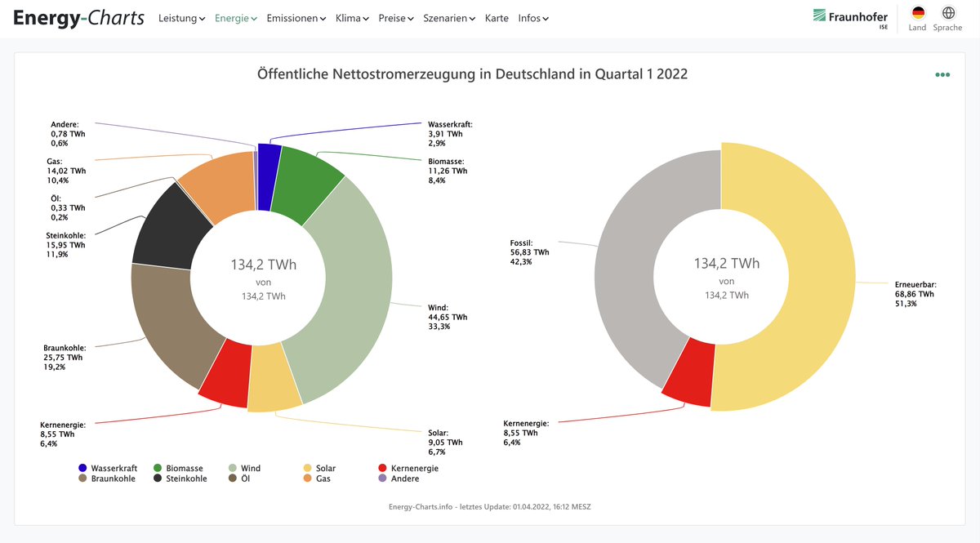Click the chart title Öffentliche Nettostromerzeugung
This screenshot has height=543, width=980.
click(x=472, y=73)
